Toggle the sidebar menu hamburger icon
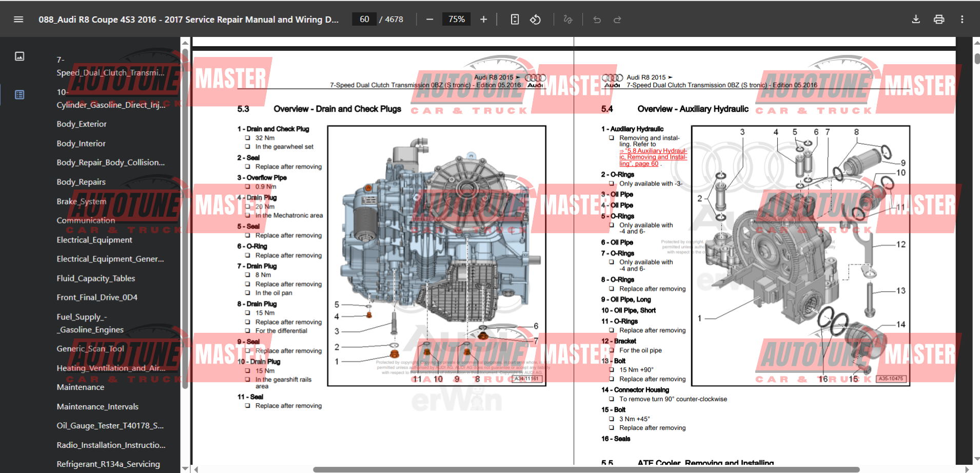Image resolution: width=980 pixels, height=473 pixels. tap(18, 20)
